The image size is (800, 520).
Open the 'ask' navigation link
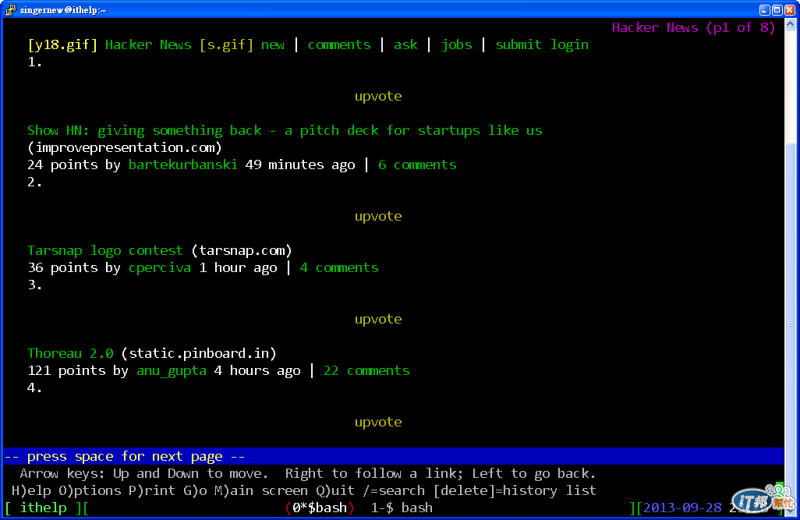click(406, 45)
